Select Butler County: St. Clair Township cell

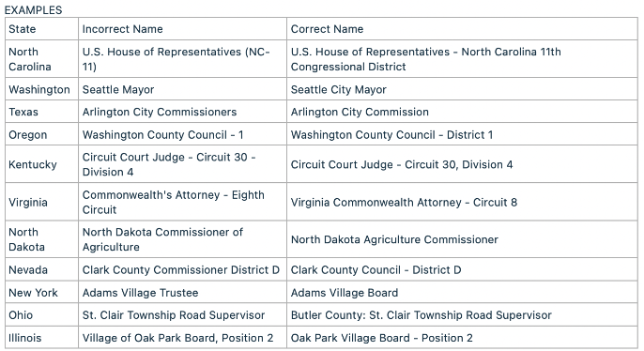coord(462,315)
